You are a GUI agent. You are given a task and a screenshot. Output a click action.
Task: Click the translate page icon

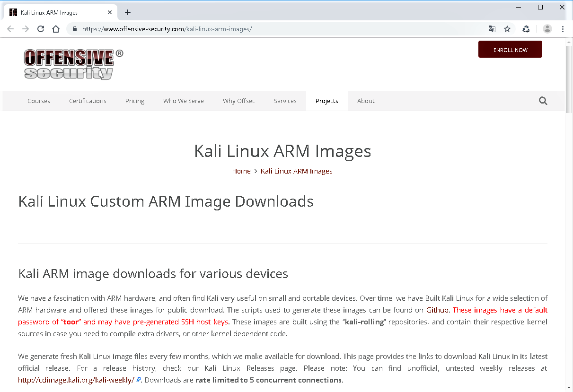click(492, 29)
